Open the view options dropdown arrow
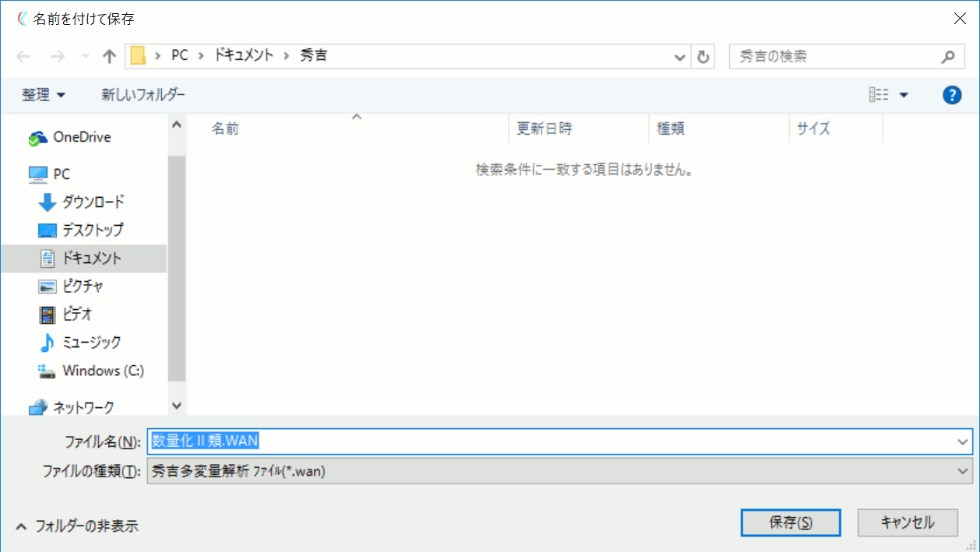The image size is (980, 552). point(904,95)
